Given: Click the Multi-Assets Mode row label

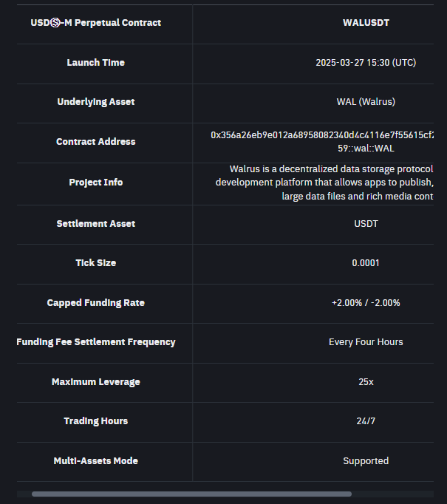Looking at the screenshot, I should (96, 461).
